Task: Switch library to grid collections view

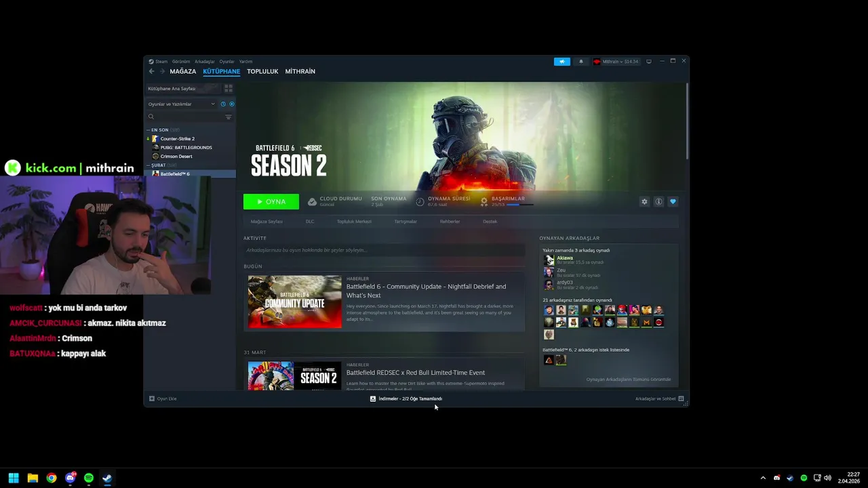Action: coord(229,88)
